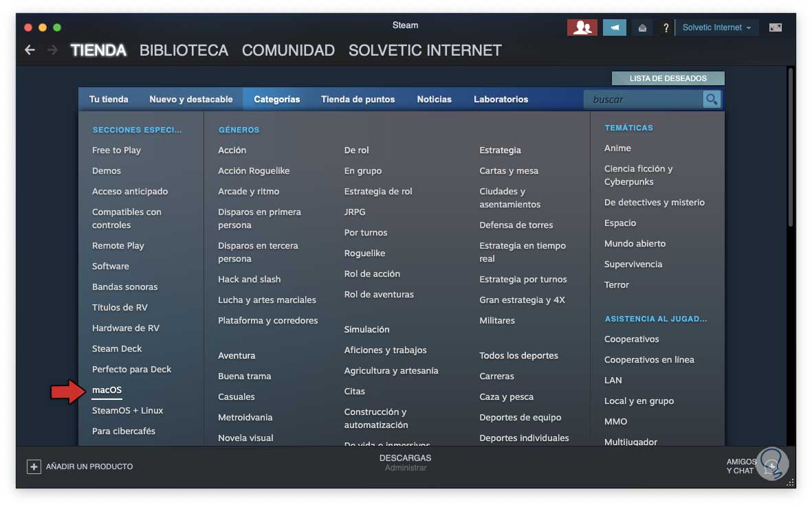Screen dimensions: 812x507
Task: Open the Categorías menu
Action: [x=276, y=100]
